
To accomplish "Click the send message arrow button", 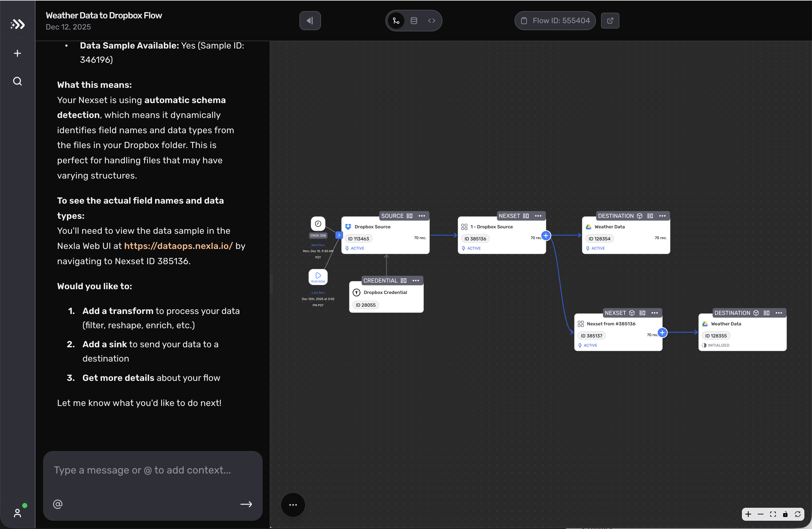I will tap(246, 505).
